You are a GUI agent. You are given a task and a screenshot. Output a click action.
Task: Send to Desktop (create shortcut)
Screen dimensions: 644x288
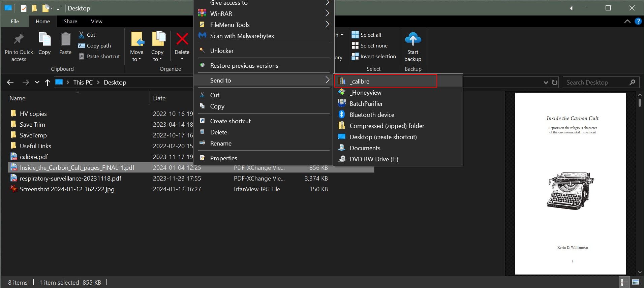point(398,137)
